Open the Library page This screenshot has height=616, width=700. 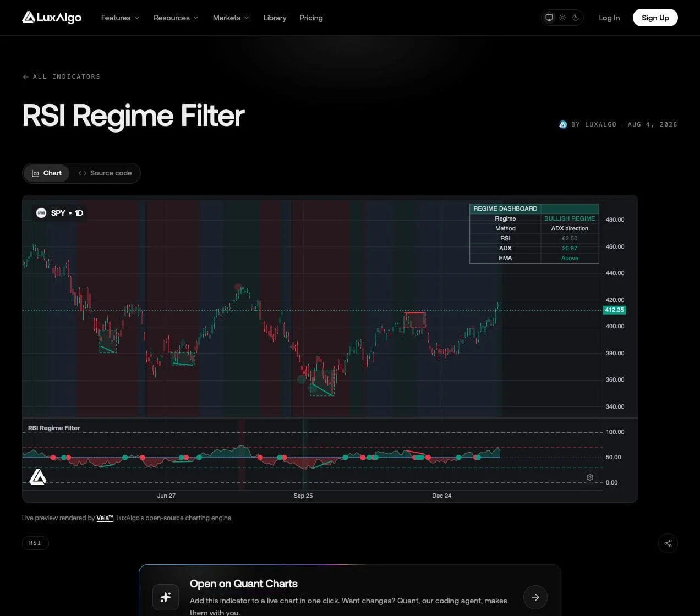point(275,18)
